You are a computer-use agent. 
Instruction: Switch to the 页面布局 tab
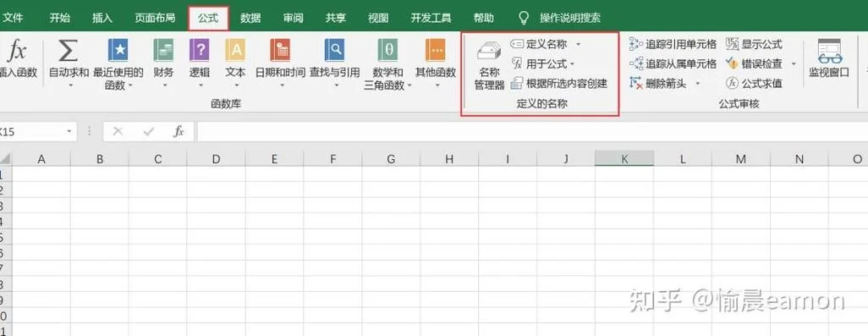[x=155, y=18]
